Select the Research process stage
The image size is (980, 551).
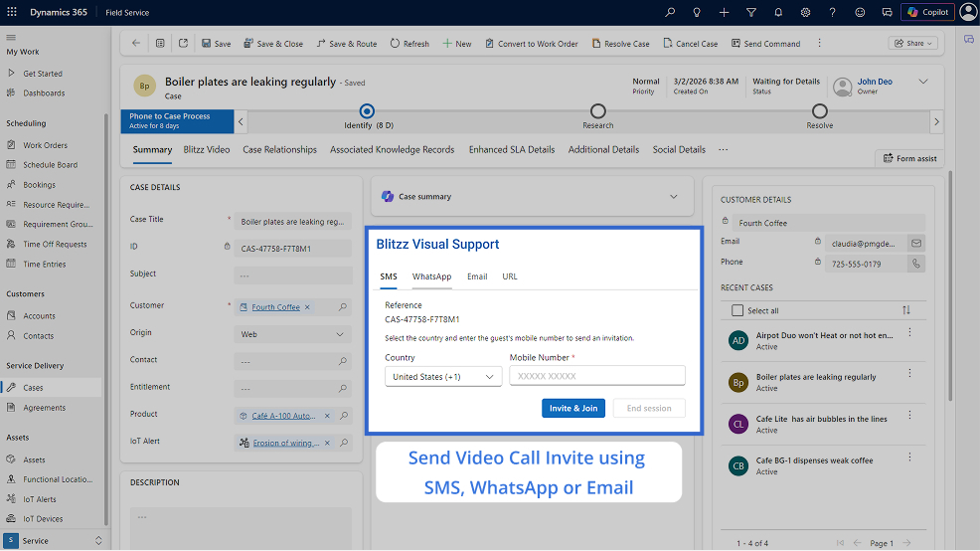(x=598, y=111)
